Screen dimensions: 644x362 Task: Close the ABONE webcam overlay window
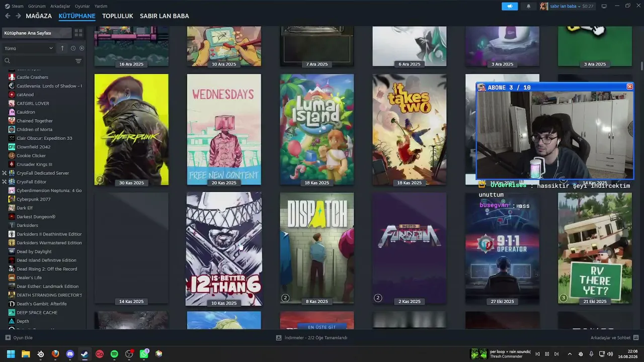pos(629,87)
